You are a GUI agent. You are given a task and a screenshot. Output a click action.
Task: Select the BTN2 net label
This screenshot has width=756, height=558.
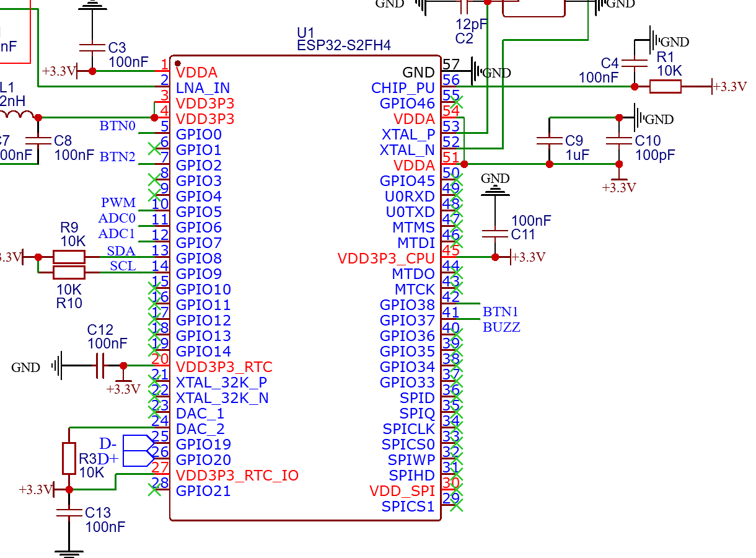118,157
